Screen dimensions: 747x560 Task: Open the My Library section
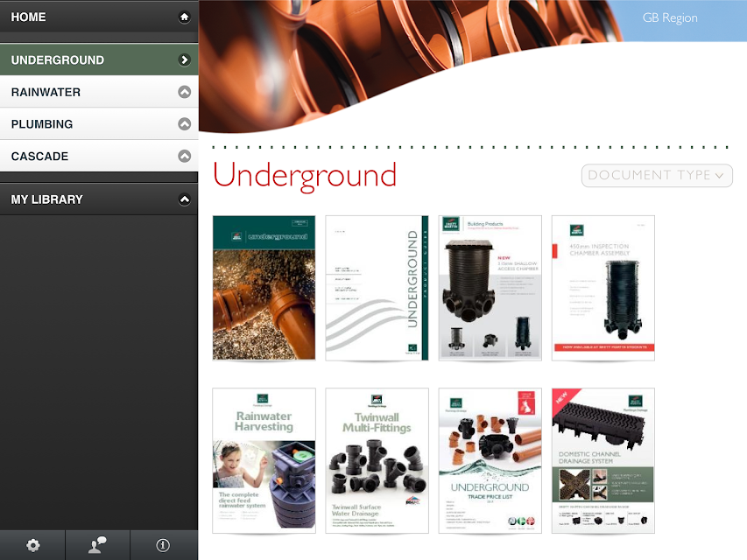(x=99, y=199)
